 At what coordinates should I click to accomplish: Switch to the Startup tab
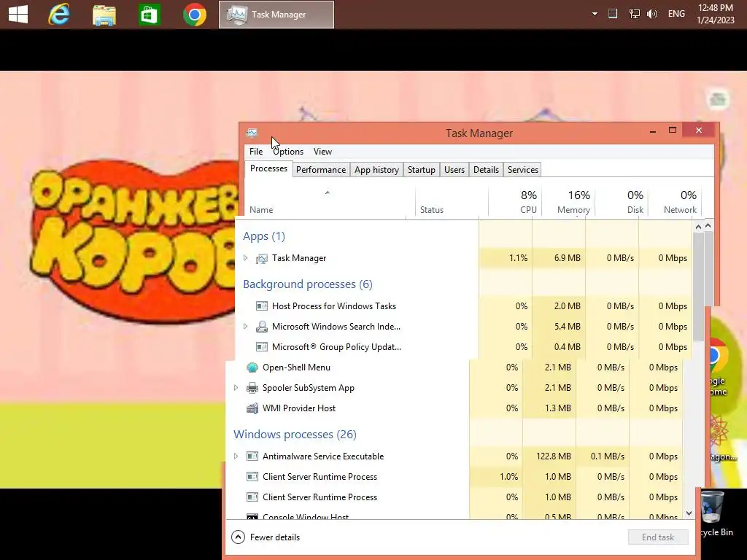(421, 169)
